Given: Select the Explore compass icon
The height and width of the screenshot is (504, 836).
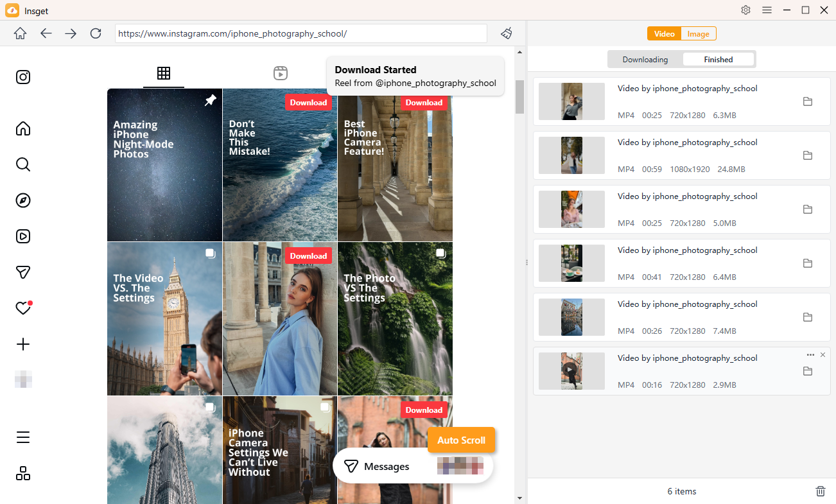Looking at the screenshot, I should pyautogui.click(x=22, y=200).
